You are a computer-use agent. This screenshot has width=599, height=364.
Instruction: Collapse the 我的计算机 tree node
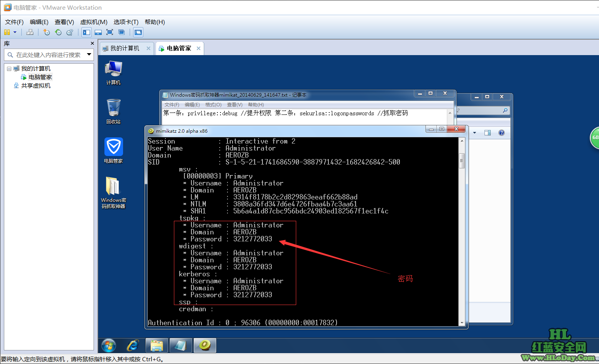(x=9, y=69)
